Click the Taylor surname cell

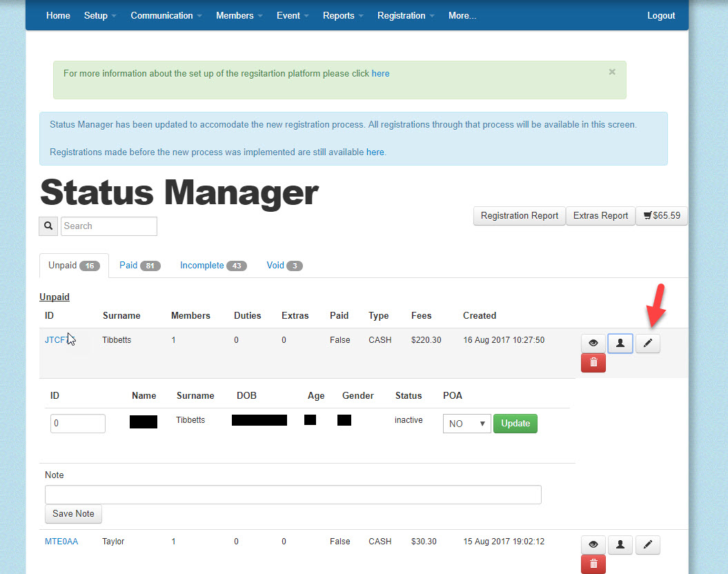coord(113,542)
